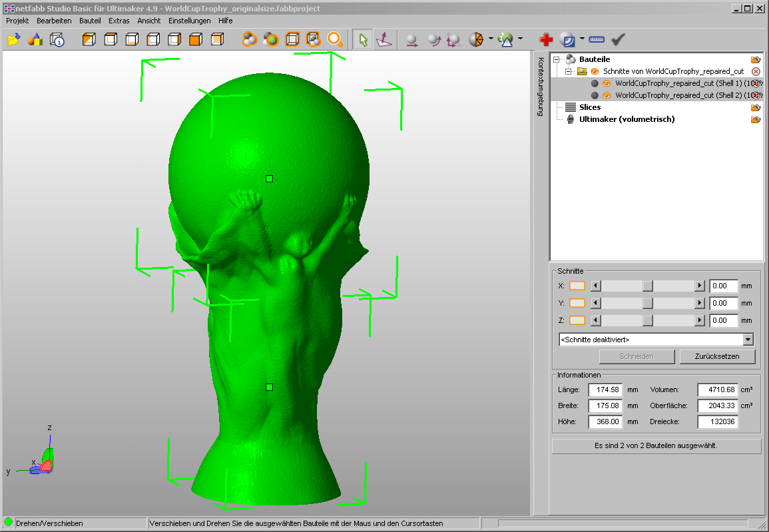Open the Einstellungen menu
The width and height of the screenshot is (769, 532).
click(x=189, y=21)
